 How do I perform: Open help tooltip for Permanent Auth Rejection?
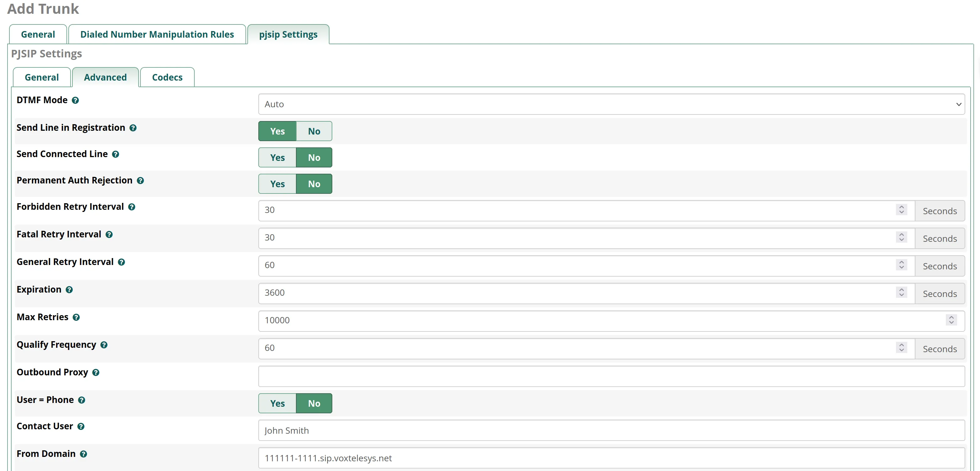pyautogui.click(x=140, y=181)
